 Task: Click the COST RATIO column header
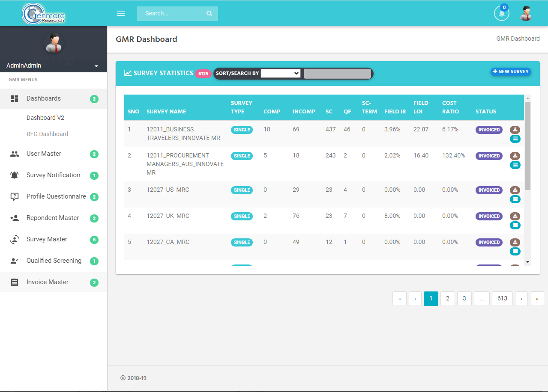pos(450,107)
